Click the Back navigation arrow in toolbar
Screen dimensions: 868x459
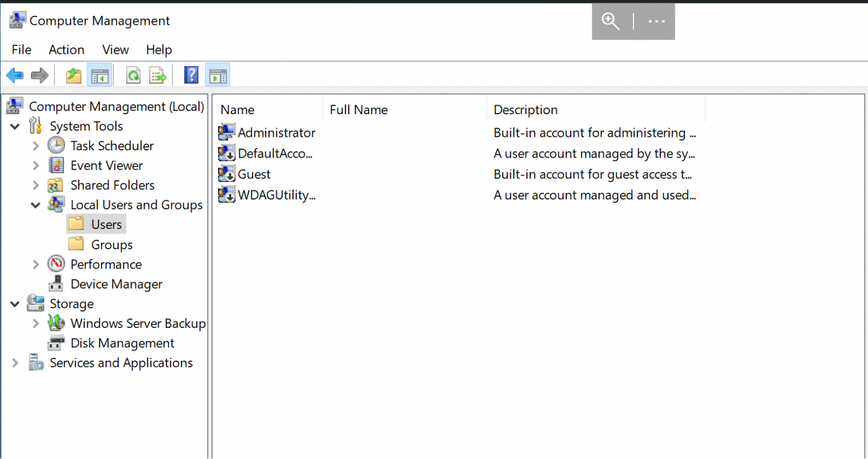click(x=15, y=74)
